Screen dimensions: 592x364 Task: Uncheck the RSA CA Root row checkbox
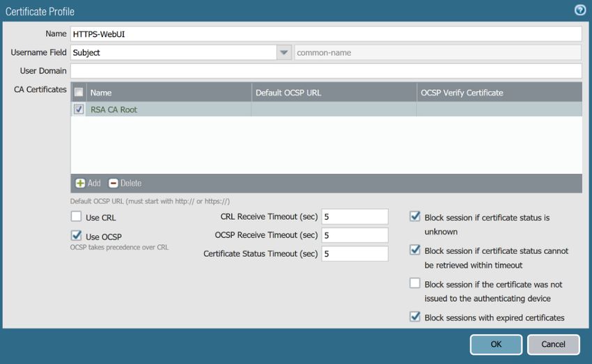point(79,109)
